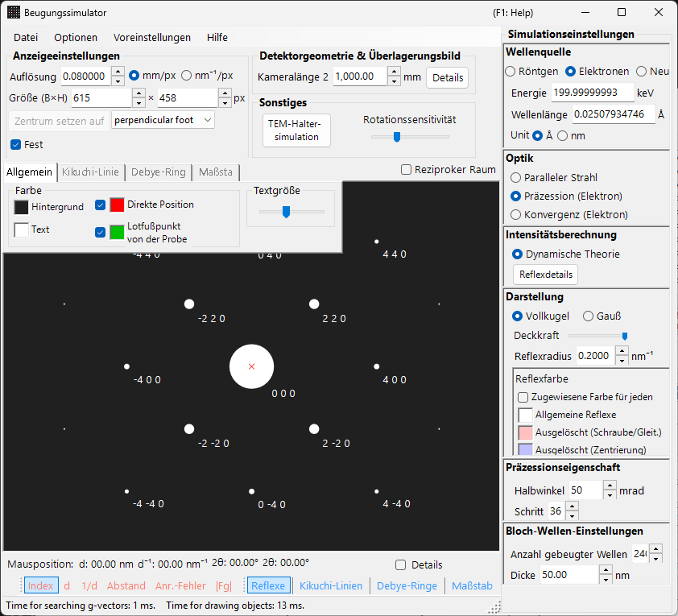Click the Rotationssensitivität slider handle
The width and height of the screenshot is (678, 616).
[396, 137]
